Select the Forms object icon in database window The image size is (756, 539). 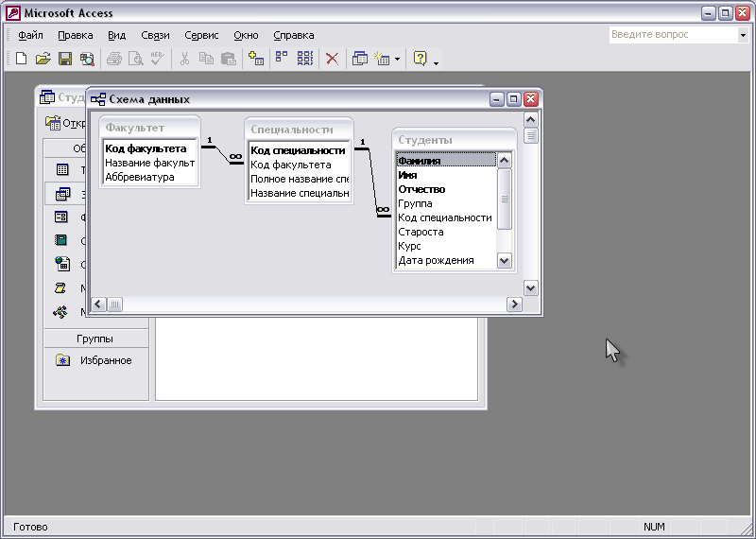click(x=61, y=217)
